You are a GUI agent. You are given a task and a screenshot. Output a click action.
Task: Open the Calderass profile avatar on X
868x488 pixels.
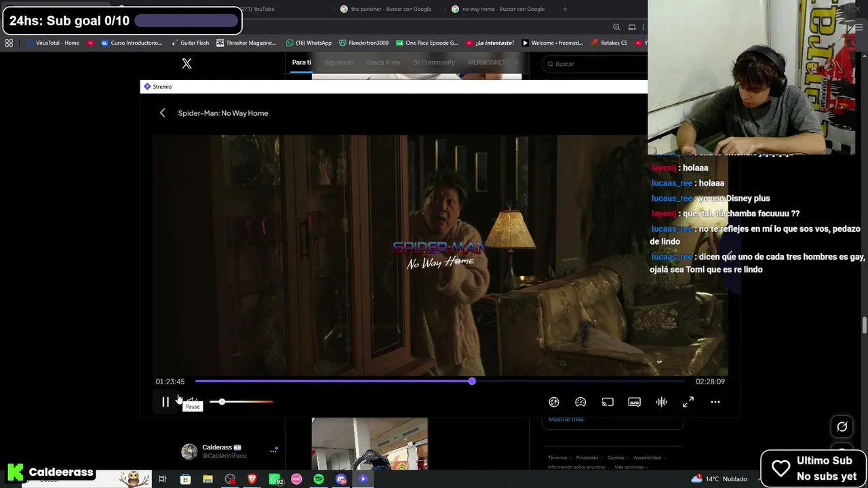189,451
